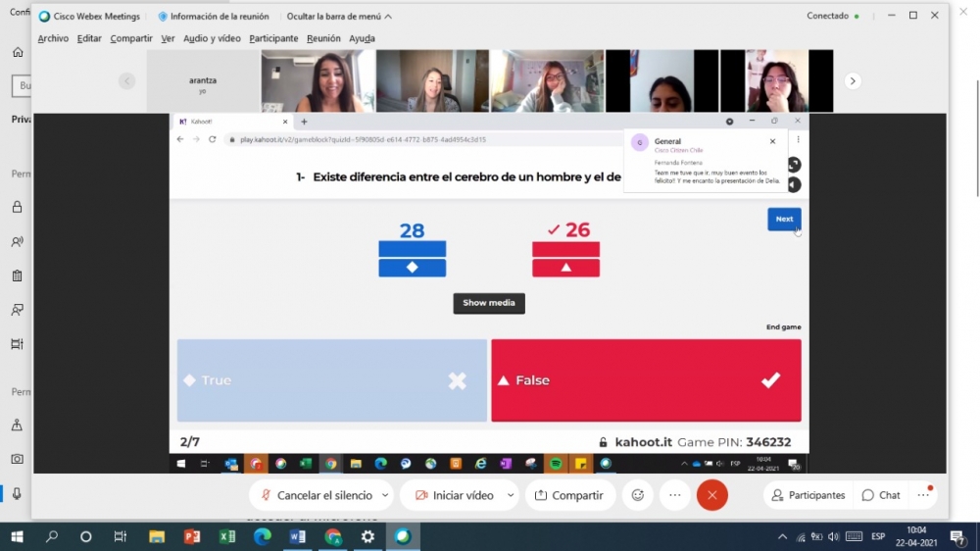This screenshot has height=551, width=980.
Task: Open File Explorer from taskbar
Action: tap(156, 536)
